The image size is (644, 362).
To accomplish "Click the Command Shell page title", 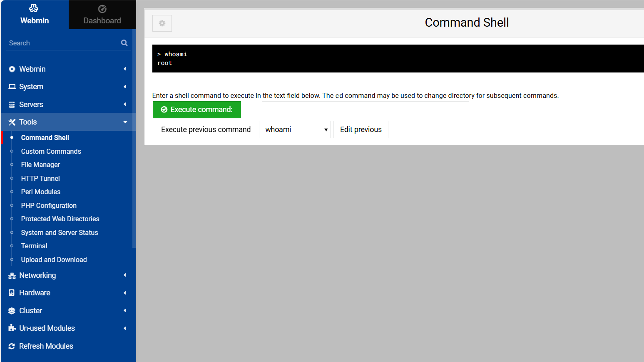I will (467, 22).
